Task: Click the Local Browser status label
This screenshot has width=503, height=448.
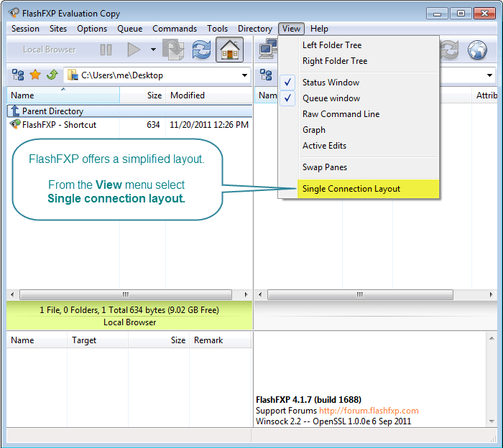Action: (x=129, y=322)
